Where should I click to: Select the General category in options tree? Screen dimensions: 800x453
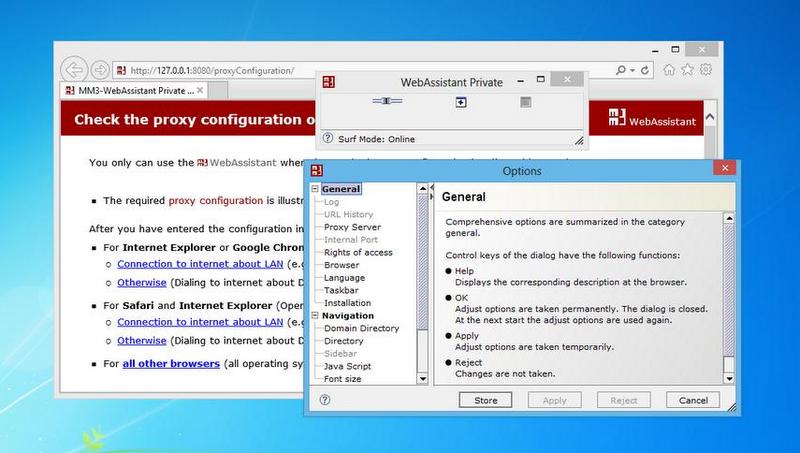(x=341, y=189)
